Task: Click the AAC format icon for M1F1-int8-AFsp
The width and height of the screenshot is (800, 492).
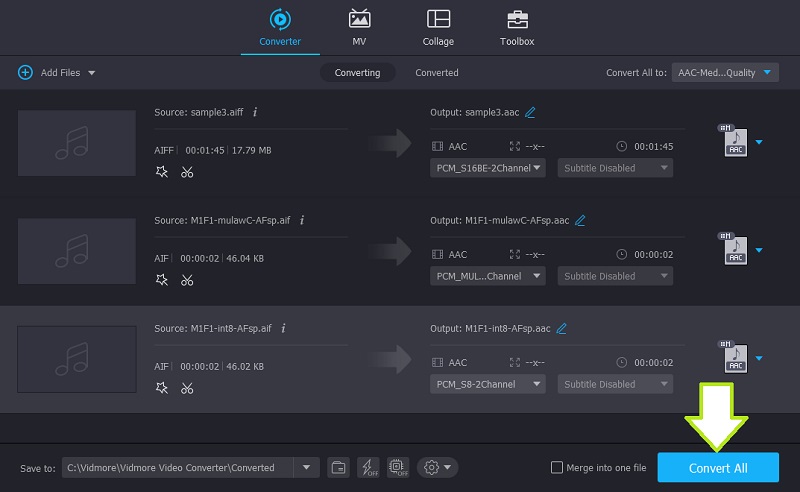Action: 734,357
